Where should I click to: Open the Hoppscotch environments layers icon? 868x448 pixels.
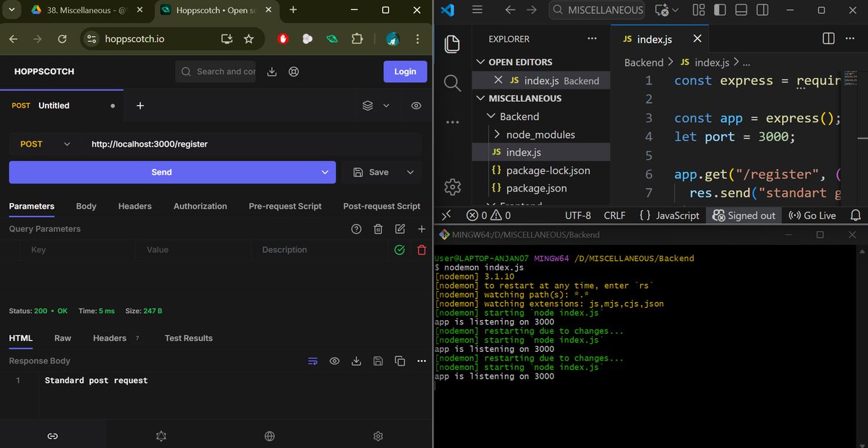367,105
